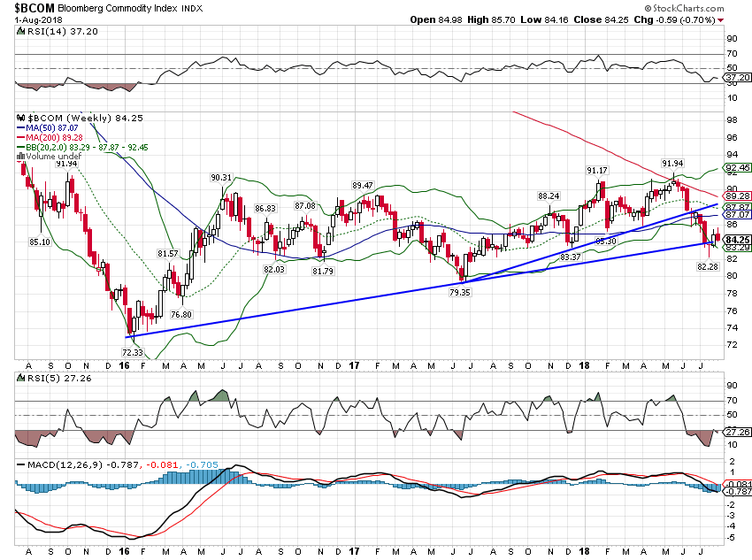The image size is (752, 560).
Task: Click the RSI(5) indicator panel icon
Action: coord(20,379)
